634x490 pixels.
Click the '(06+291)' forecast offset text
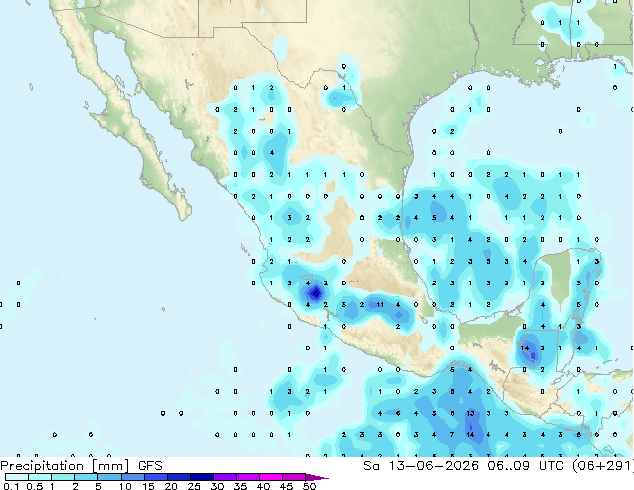[x=602, y=466]
